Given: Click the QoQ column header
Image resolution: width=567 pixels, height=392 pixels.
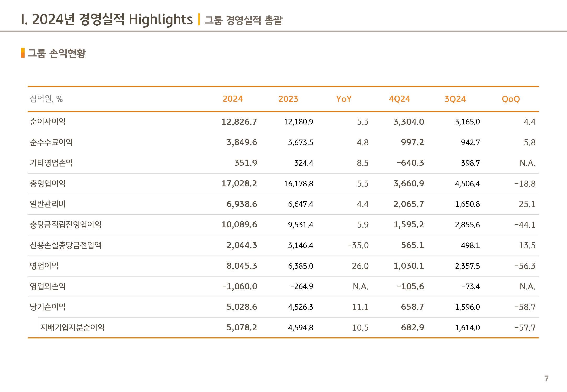Looking at the screenshot, I should coord(510,99).
